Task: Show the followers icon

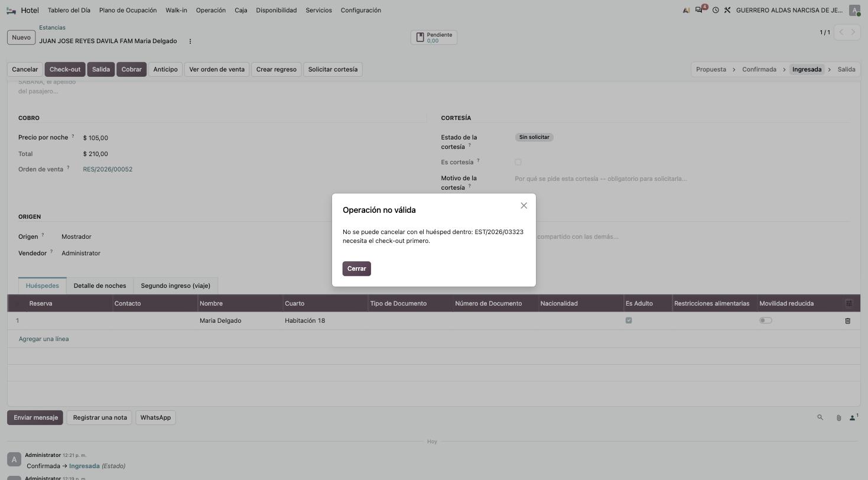Action: pos(853,417)
